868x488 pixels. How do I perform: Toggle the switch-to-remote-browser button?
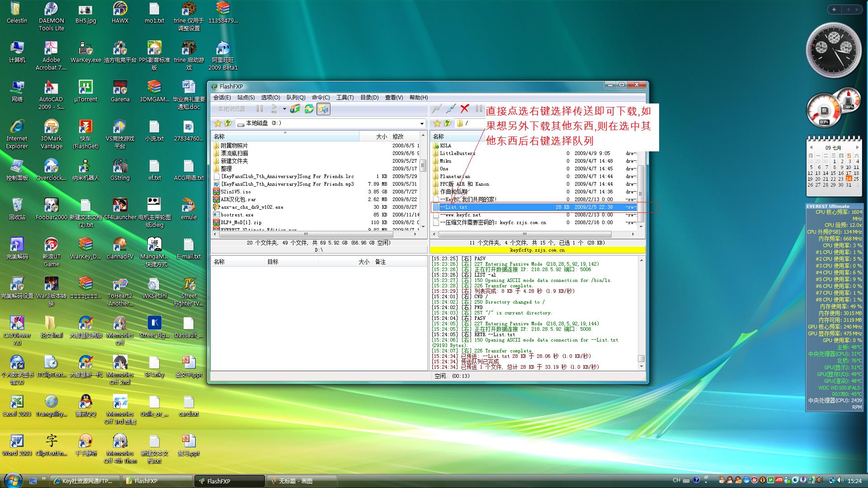pyautogui.click(x=323, y=109)
